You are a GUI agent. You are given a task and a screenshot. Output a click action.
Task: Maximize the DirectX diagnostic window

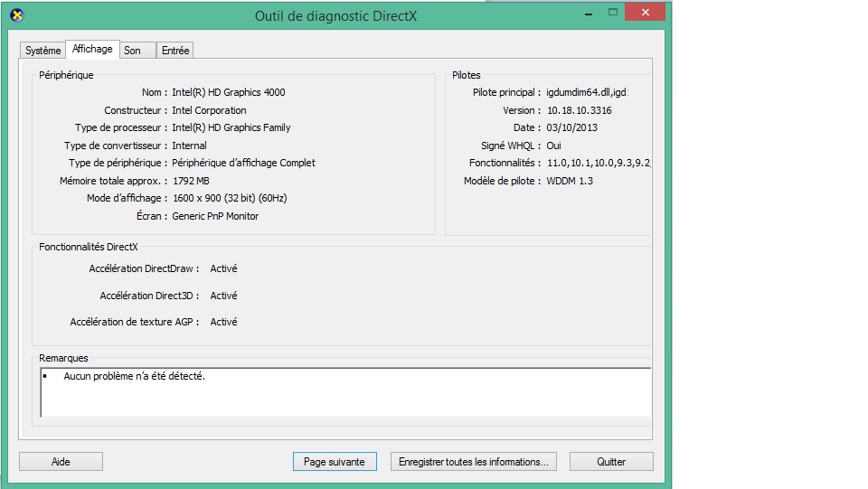[x=612, y=12]
